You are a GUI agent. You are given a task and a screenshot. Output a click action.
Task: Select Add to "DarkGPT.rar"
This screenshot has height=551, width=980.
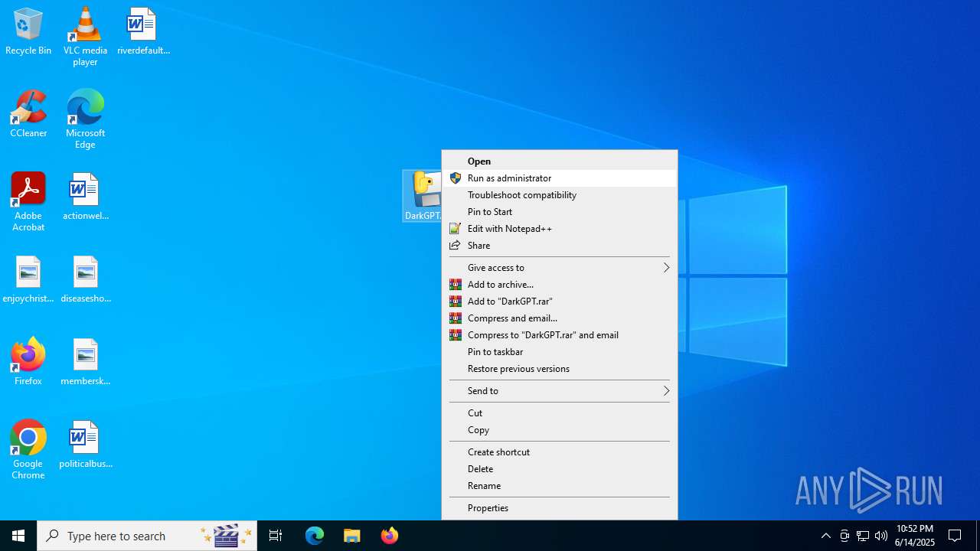(559, 301)
